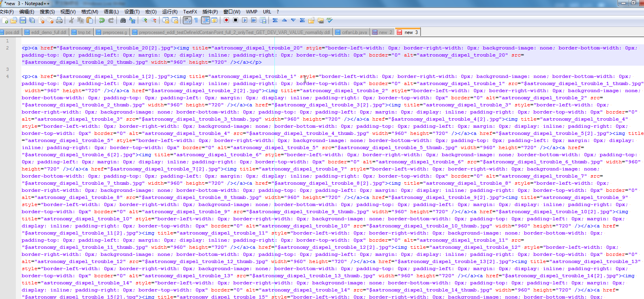Click the Playback macro icon
This screenshot has width=644, height=299.
coord(244,20)
